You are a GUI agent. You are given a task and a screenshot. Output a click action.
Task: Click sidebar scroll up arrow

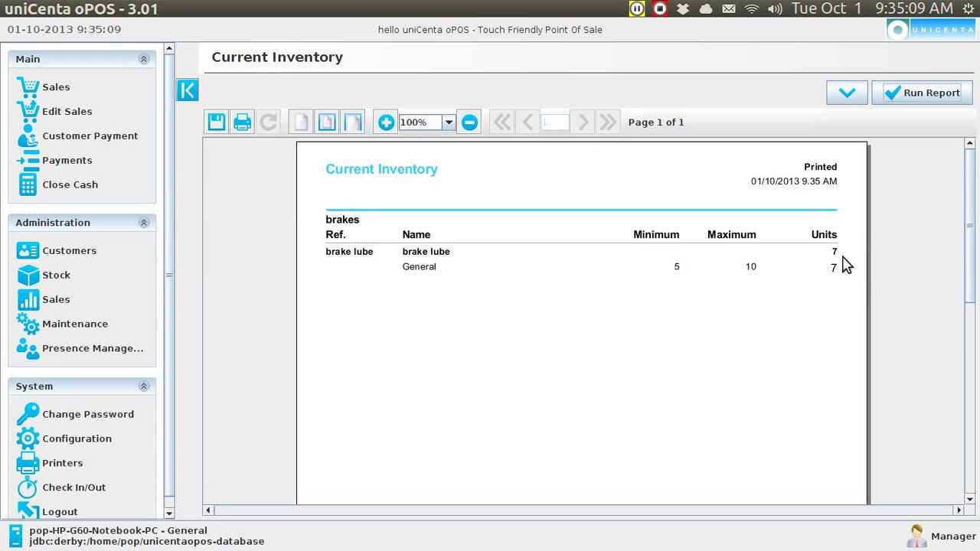coord(169,49)
